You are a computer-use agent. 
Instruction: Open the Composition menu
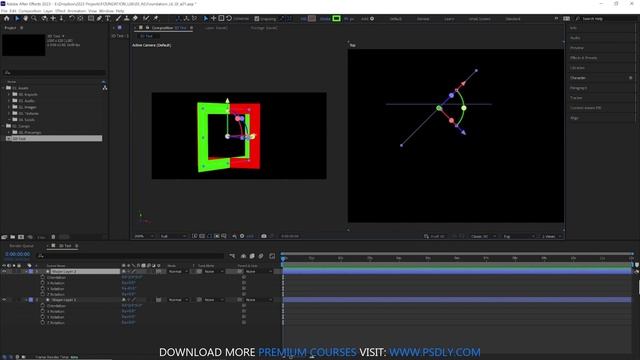[x=30, y=11]
